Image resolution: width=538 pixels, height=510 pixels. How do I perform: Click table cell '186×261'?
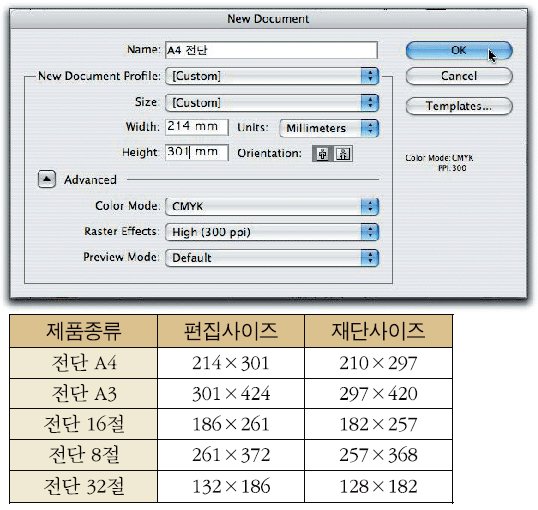point(231,424)
